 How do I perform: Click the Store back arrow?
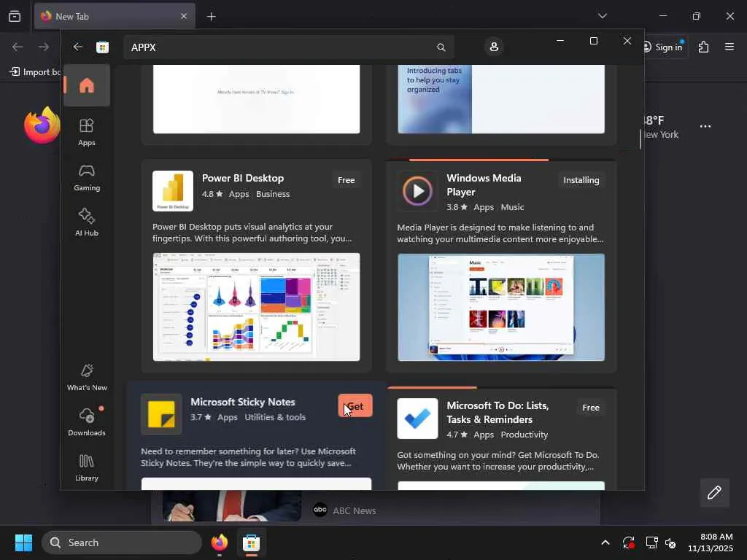tap(77, 47)
